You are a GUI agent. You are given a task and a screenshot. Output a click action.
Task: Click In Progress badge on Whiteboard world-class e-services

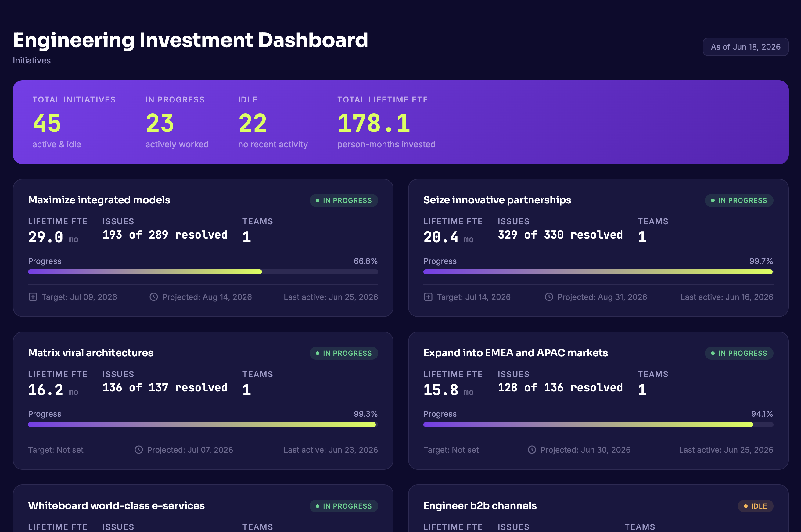344,506
